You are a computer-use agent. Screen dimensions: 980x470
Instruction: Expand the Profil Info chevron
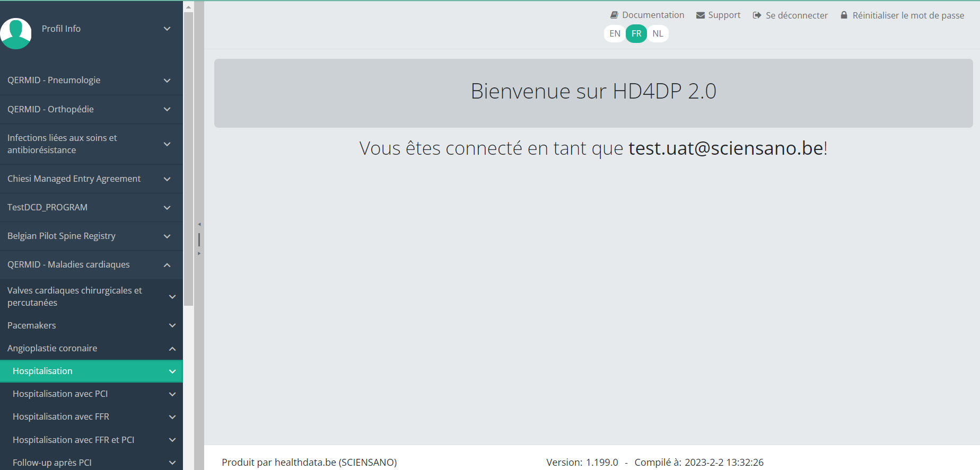pos(167,29)
